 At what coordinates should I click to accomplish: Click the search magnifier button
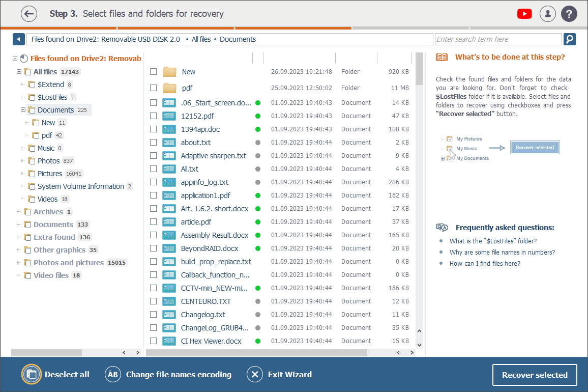pyautogui.click(x=569, y=39)
